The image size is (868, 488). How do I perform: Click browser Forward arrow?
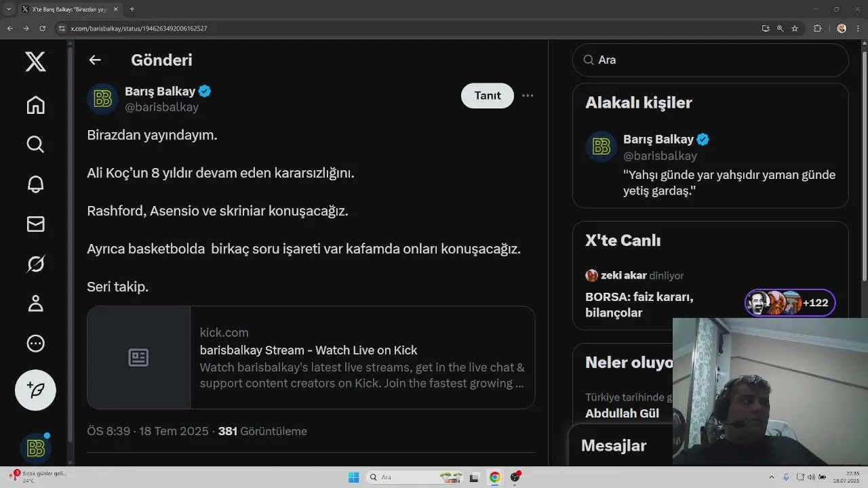point(26,28)
